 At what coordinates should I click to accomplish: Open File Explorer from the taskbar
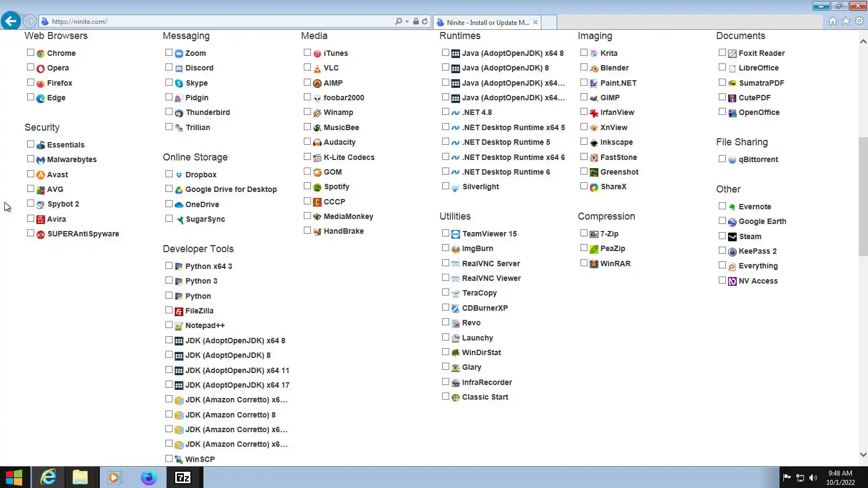[x=80, y=478]
